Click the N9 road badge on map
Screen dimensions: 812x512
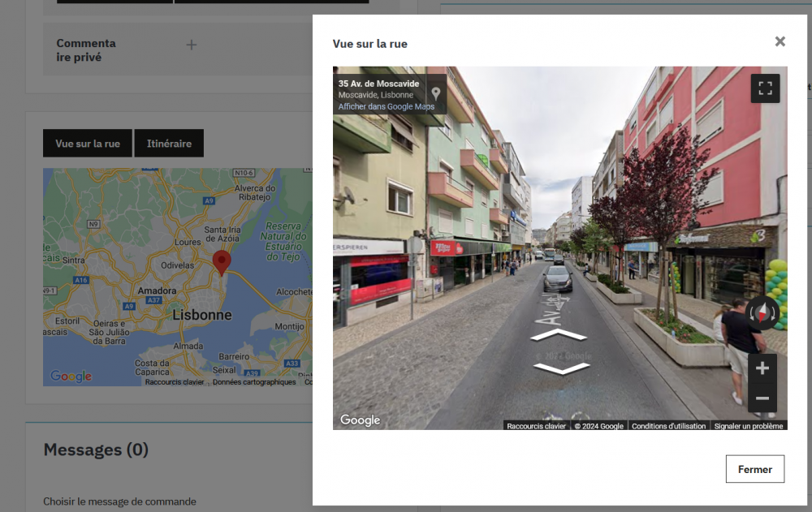point(93,224)
